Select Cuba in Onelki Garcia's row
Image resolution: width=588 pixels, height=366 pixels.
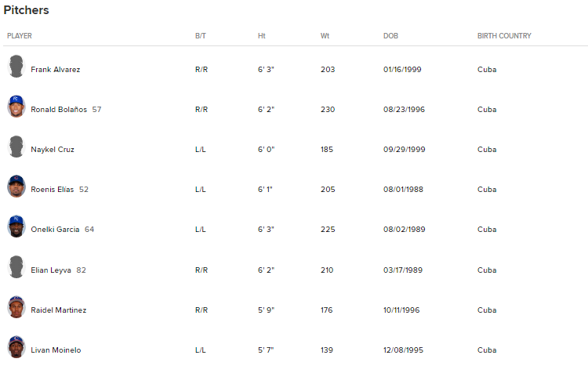coord(487,229)
